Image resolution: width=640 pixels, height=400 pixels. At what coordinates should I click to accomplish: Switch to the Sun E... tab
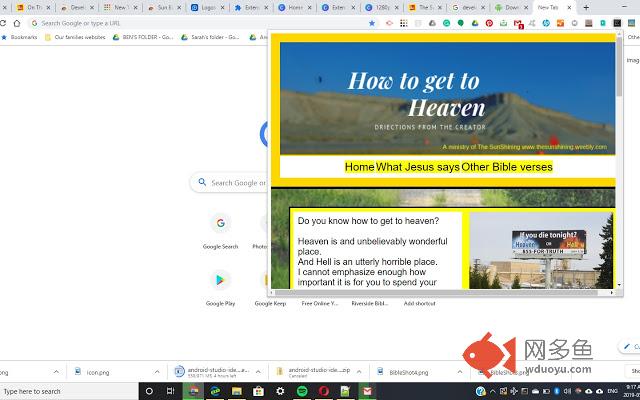coord(164,7)
